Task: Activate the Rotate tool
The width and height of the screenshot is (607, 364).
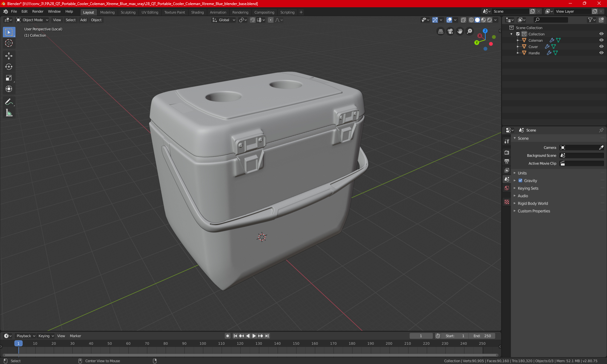Action: click(x=9, y=67)
